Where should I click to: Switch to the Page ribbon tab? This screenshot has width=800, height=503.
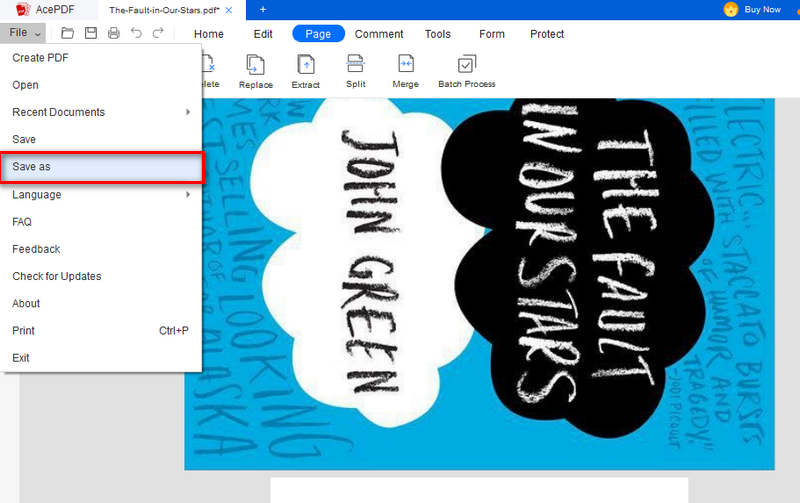pos(318,34)
